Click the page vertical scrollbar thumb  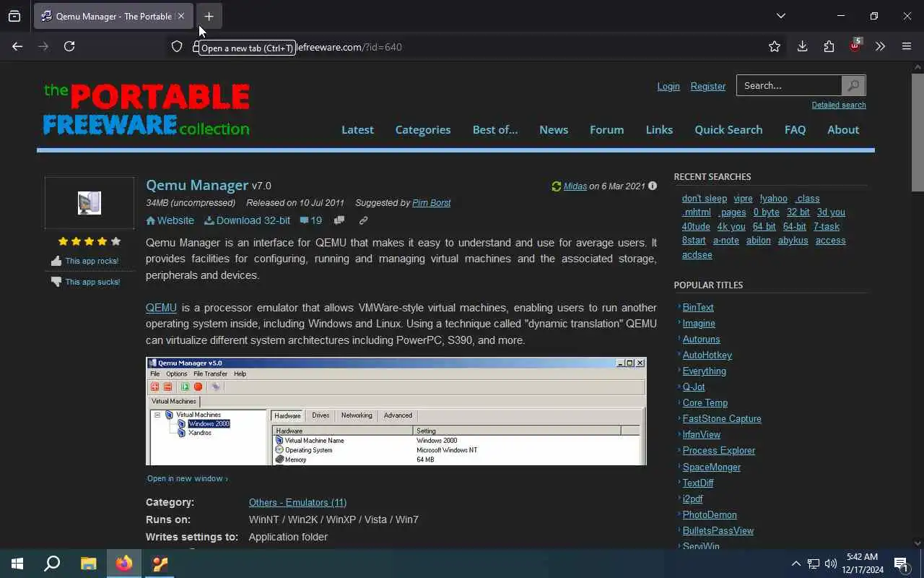pyautogui.click(x=918, y=131)
